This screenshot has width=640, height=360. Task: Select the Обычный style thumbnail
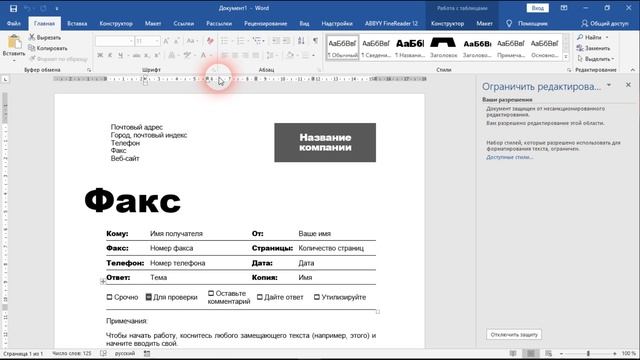[x=342, y=48]
